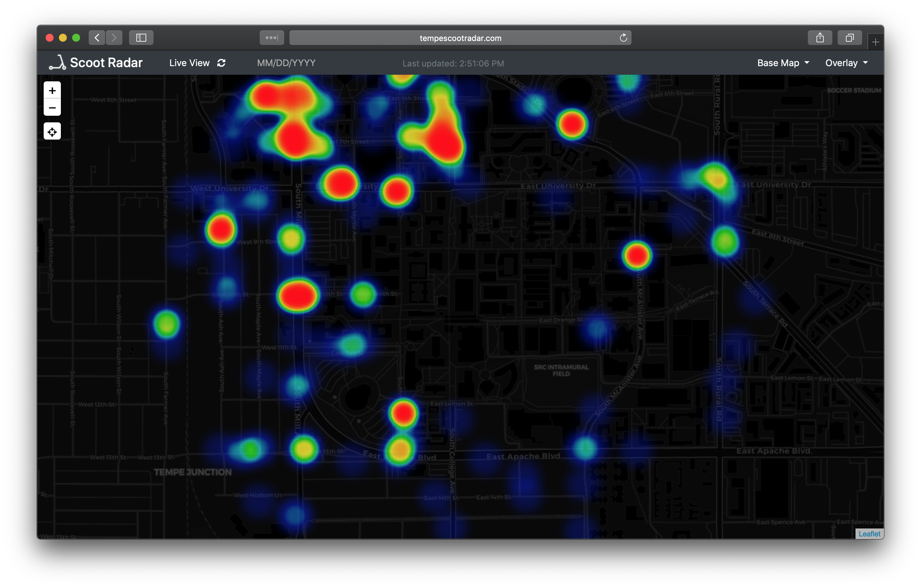Click the locate me crosshair icon

(52, 132)
